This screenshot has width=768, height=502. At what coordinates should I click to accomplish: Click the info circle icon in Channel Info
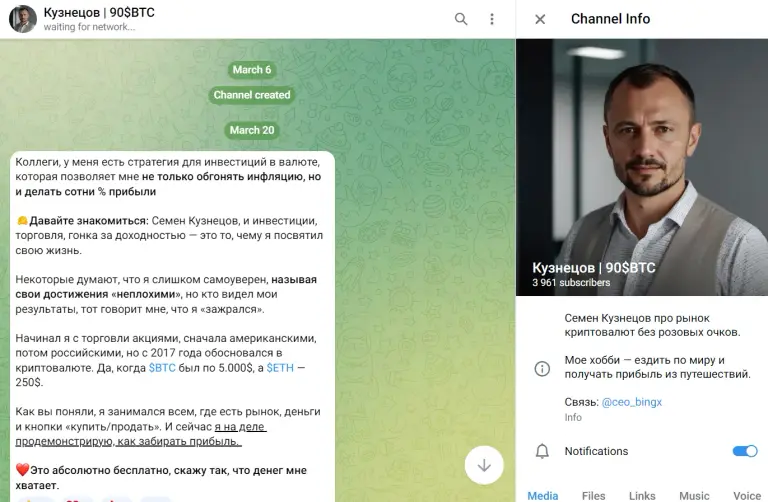[x=542, y=368]
